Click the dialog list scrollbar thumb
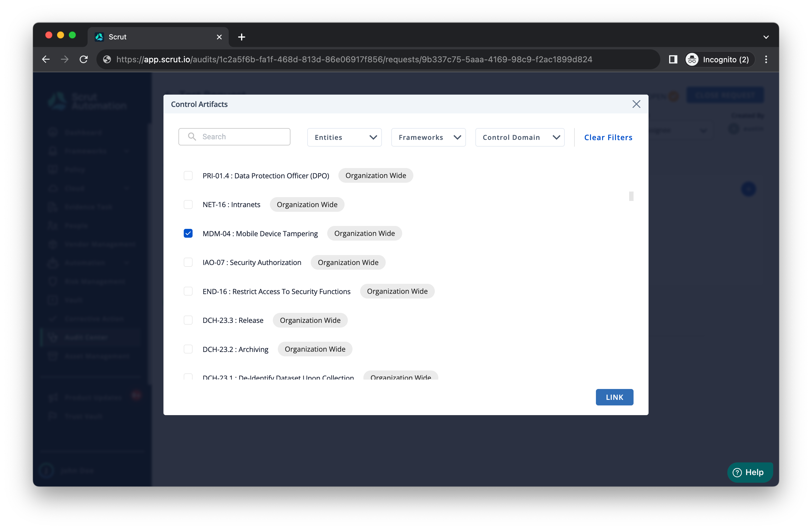Viewport: 812px width, 530px height. point(631,196)
